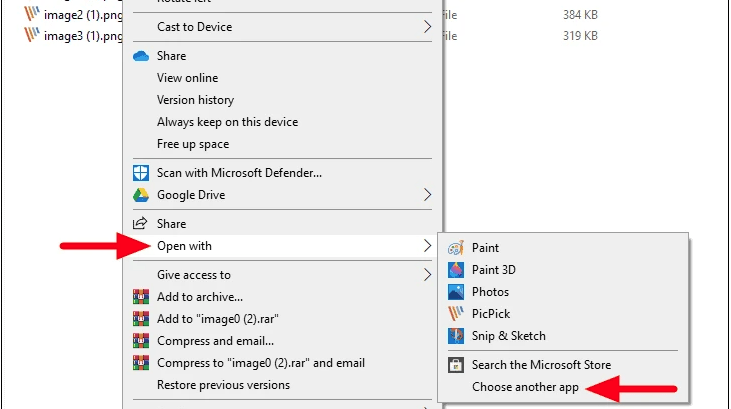
Task: Expand the Cast to Device submenu arrow
Action: point(427,27)
